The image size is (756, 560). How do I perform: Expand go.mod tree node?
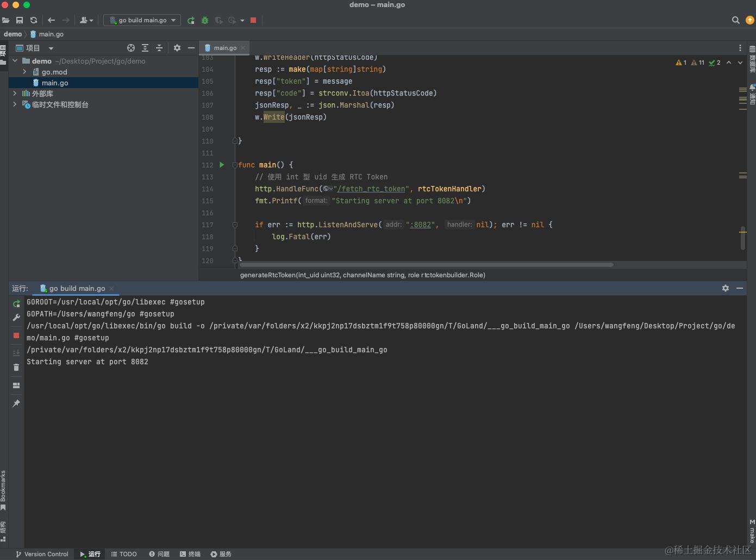(24, 72)
